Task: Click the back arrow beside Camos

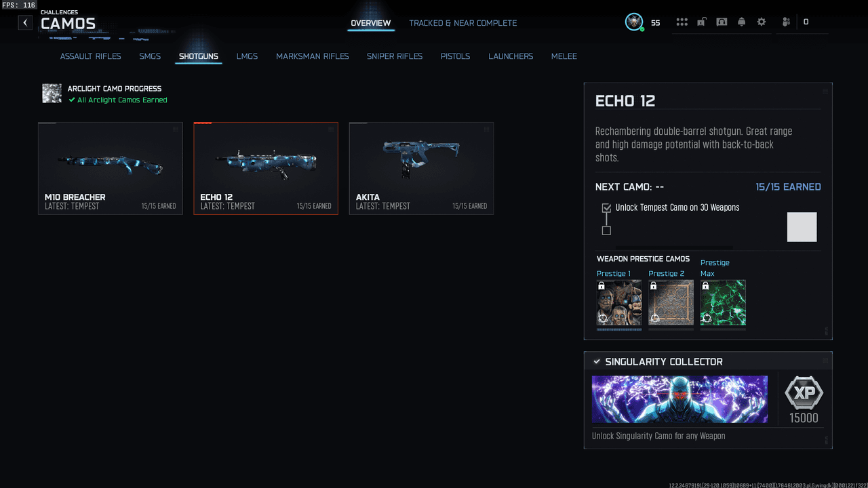Action: click(x=25, y=22)
